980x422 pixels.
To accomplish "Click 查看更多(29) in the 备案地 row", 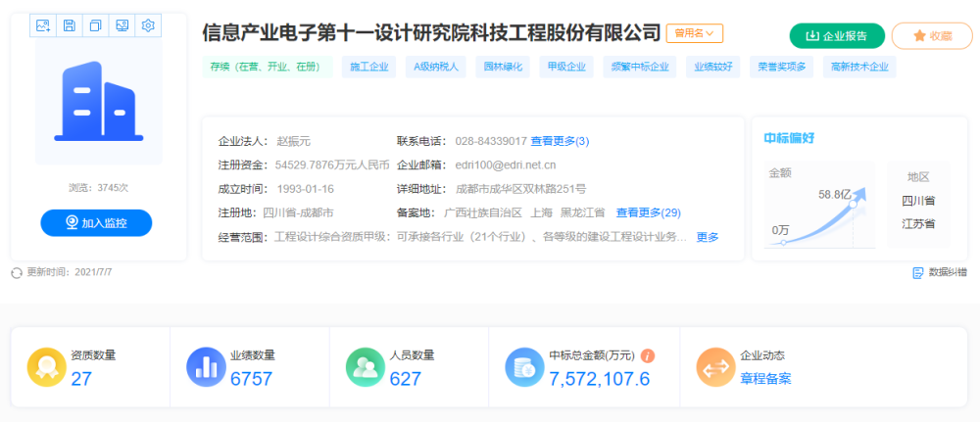I will (648, 212).
